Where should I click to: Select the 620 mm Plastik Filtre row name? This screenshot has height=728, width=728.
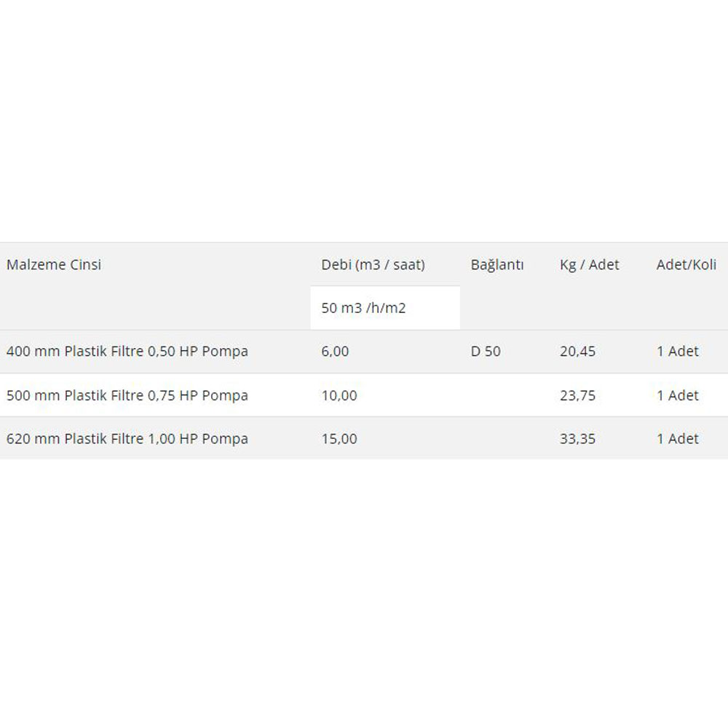click(127, 439)
